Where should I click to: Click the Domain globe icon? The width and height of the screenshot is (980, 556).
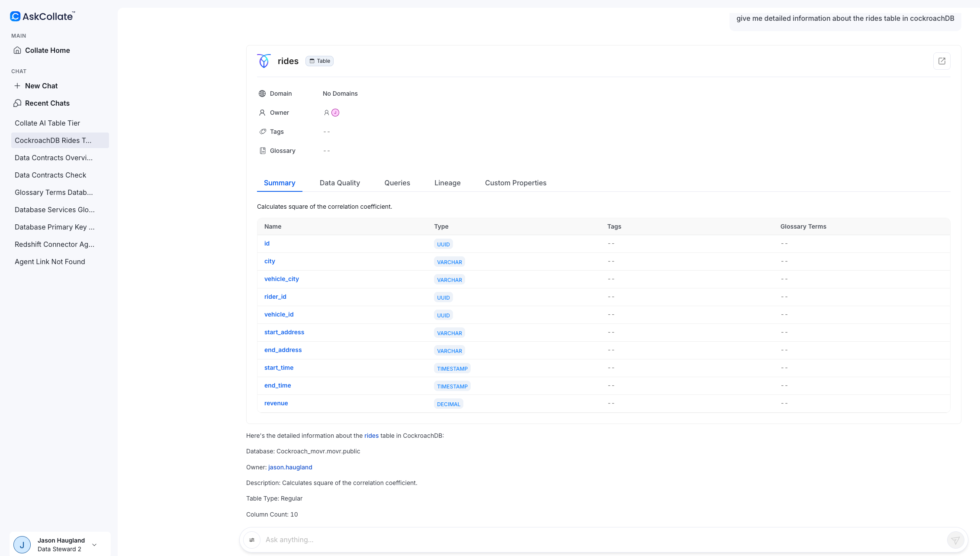(x=262, y=94)
